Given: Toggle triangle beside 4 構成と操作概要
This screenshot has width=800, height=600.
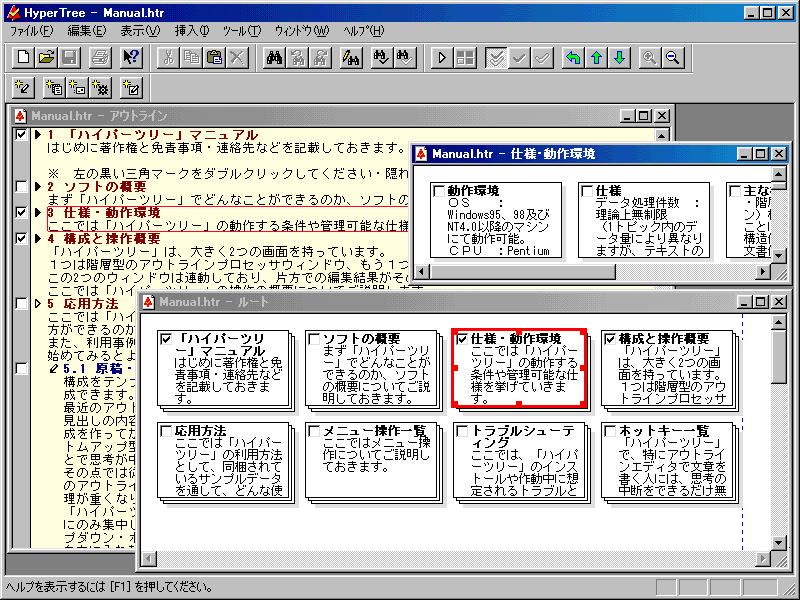Looking at the screenshot, I should pyautogui.click(x=38, y=238).
